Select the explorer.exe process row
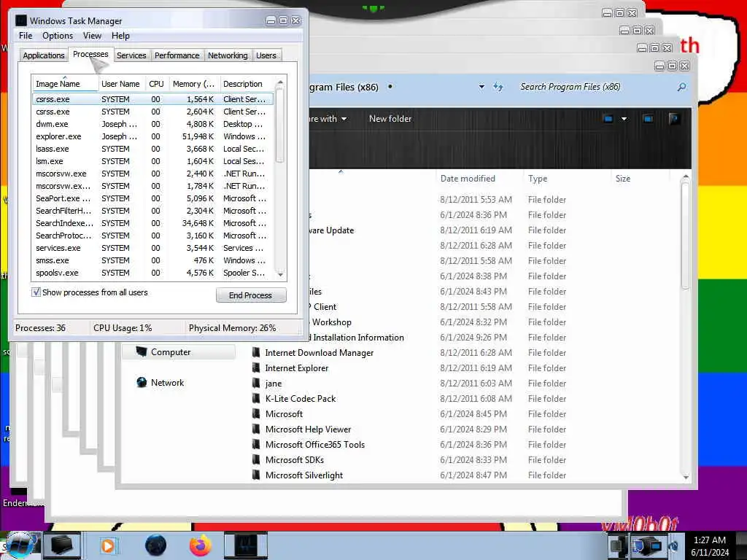The image size is (747, 560). (152, 136)
